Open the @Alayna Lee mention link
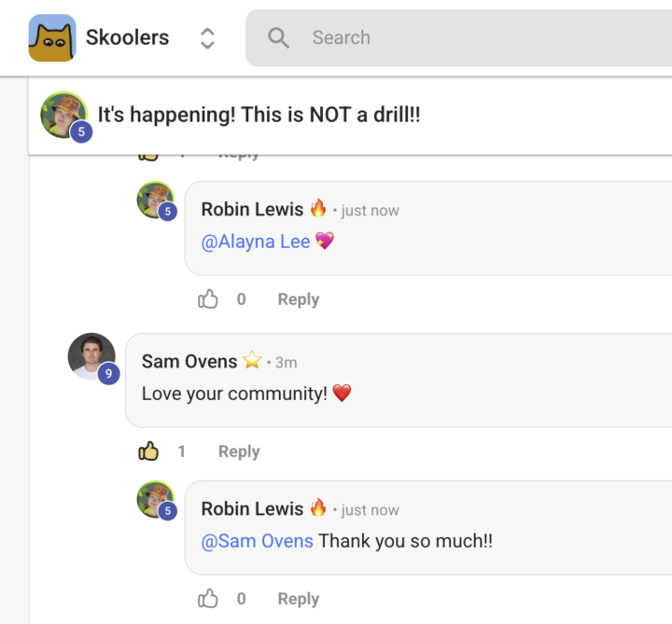672x624 pixels. coord(256,242)
